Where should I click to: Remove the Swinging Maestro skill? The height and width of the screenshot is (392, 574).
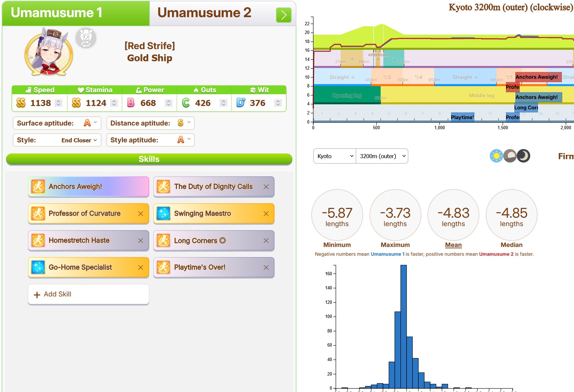coord(266,214)
